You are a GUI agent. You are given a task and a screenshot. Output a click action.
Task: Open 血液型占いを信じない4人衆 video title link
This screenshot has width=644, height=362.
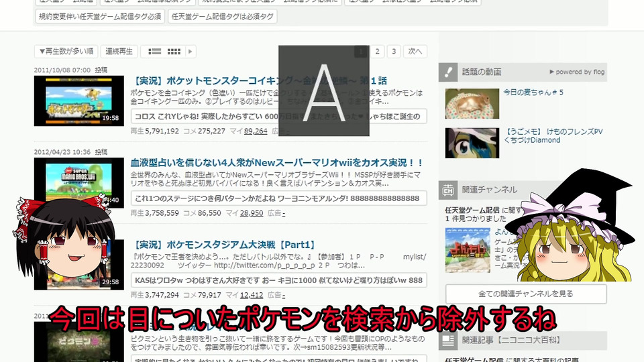tap(276, 162)
